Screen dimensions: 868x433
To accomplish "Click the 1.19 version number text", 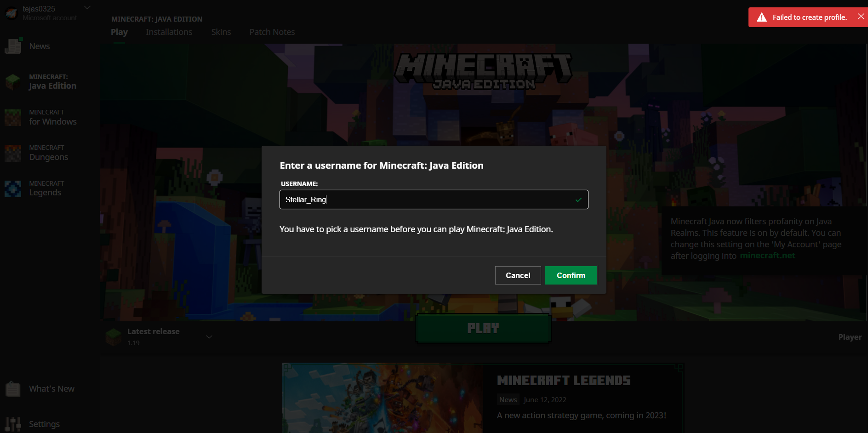I will point(133,343).
